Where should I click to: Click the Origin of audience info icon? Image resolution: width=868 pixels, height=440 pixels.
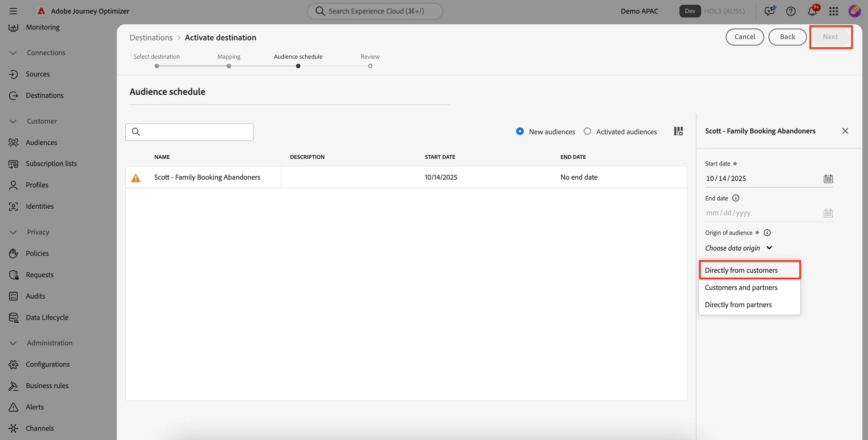point(767,232)
